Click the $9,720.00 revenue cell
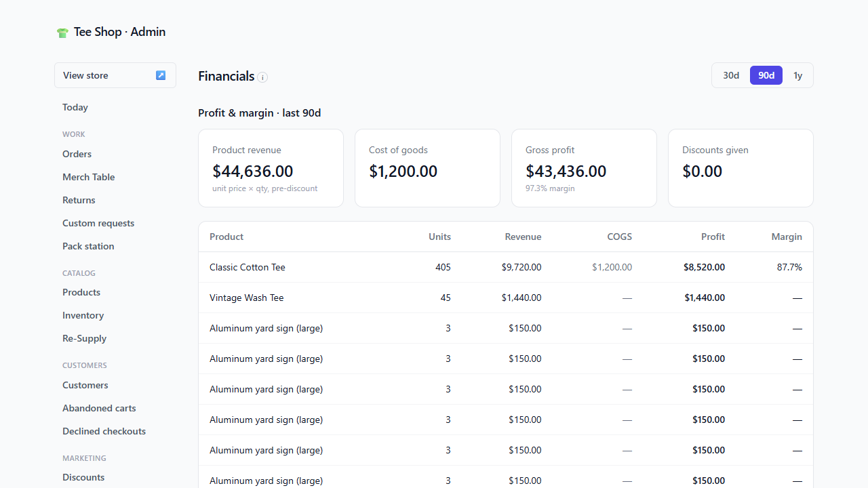Viewport: 868px width, 488px height. [x=521, y=267]
